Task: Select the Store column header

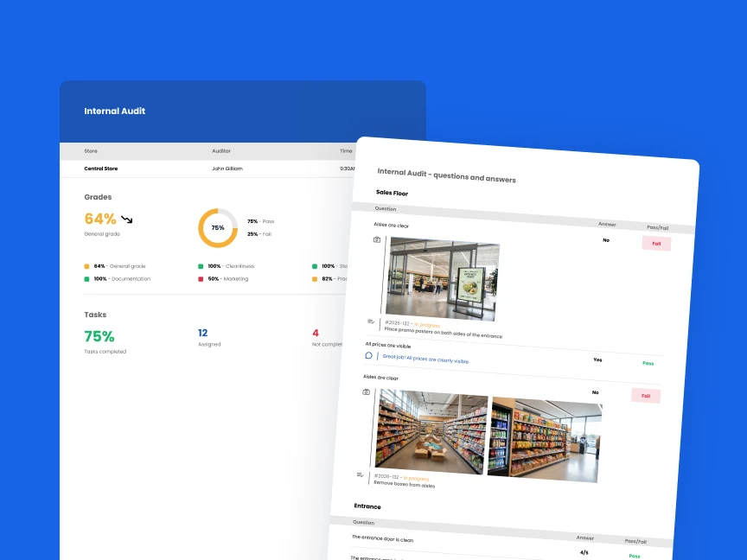Action: 91,150
